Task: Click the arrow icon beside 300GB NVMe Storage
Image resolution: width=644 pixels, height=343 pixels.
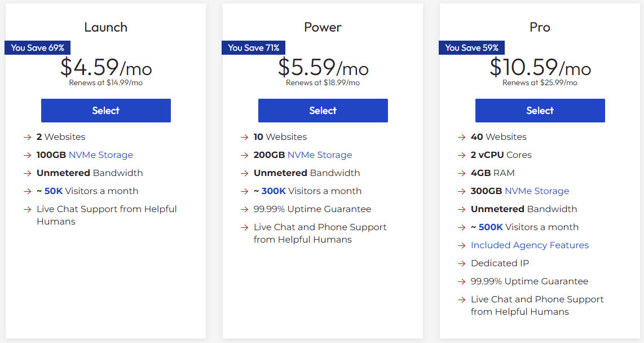Action: 462,191
